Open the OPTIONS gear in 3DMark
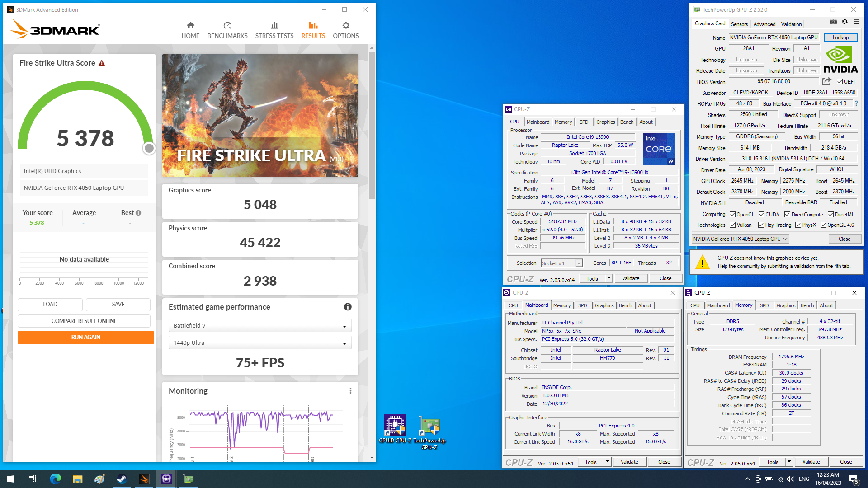The image size is (868, 488). [346, 25]
